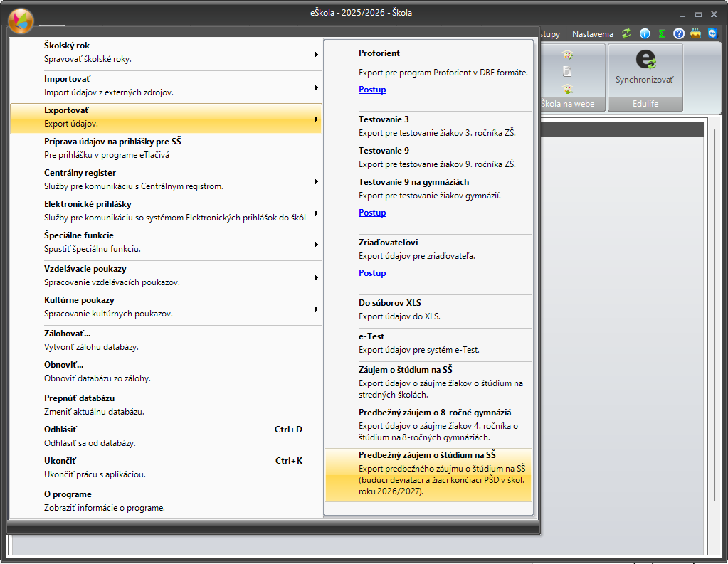Select the Proforient export option
728x564 pixels.
pos(428,63)
